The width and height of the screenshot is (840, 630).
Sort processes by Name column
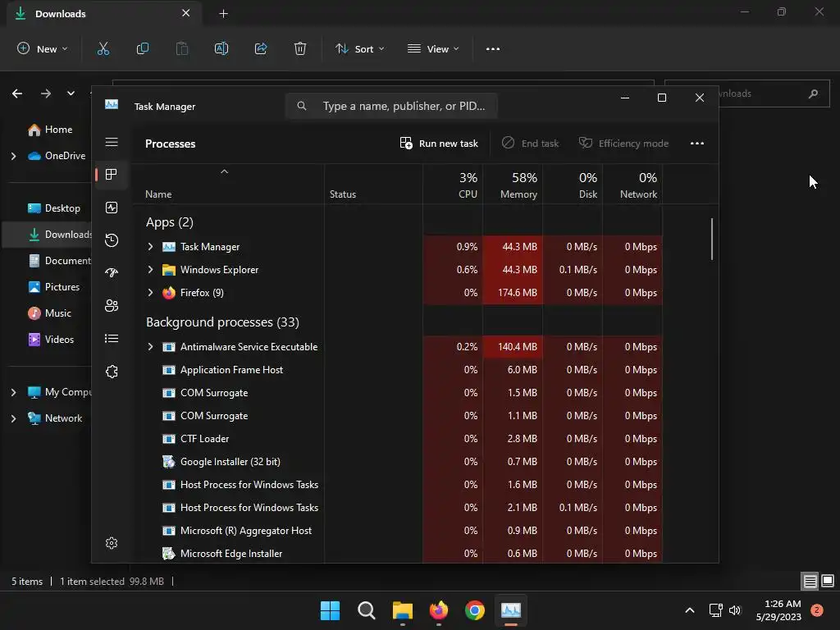pos(228,185)
